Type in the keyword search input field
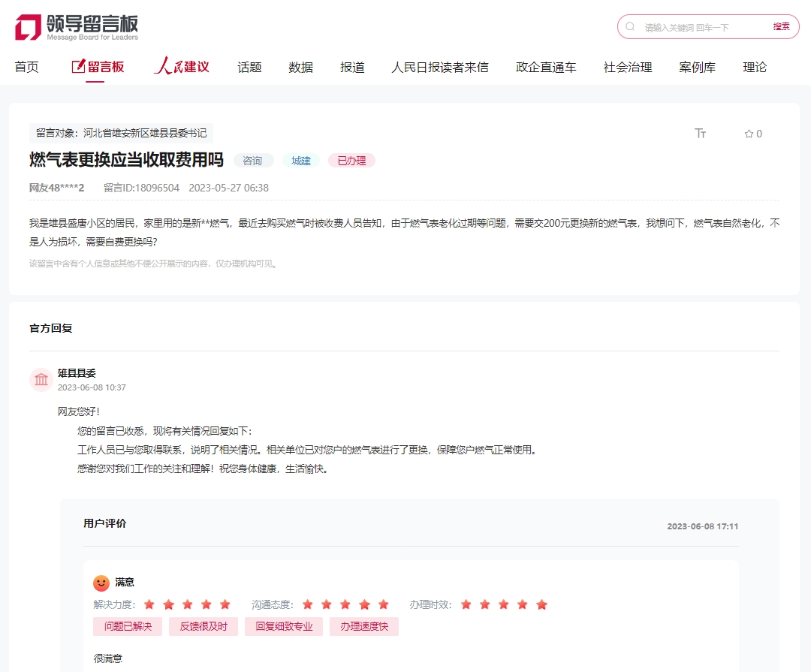Screen dimensions: 811x672 [702, 27]
